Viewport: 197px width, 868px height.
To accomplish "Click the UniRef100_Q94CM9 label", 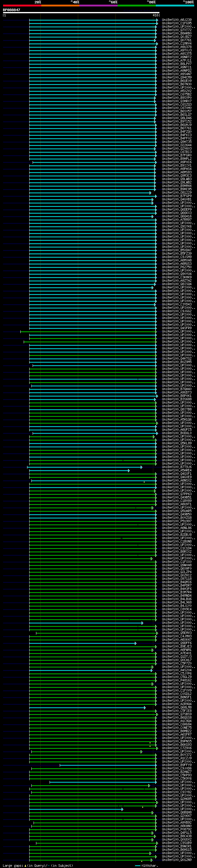I will pyautogui.click(x=177, y=78).
